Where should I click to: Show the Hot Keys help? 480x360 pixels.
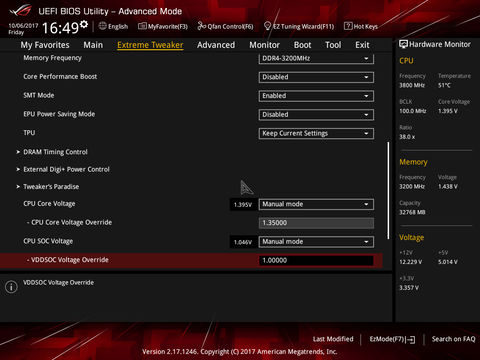pyautogui.click(x=361, y=26)
